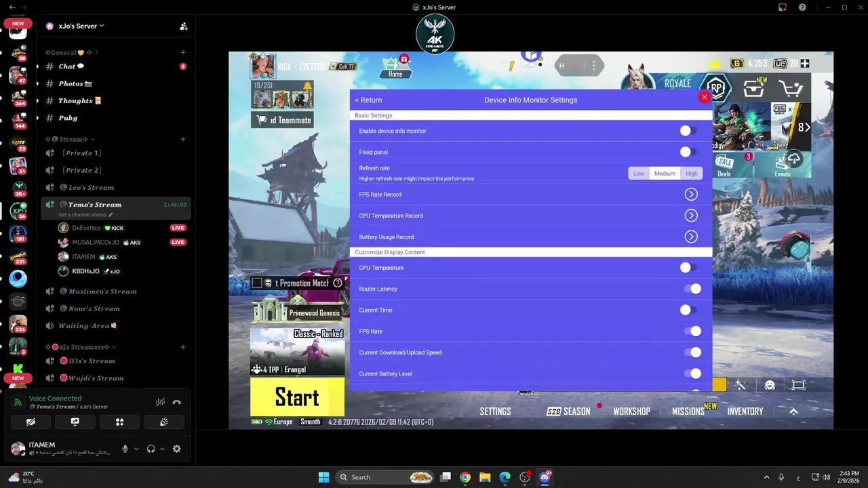Open the Discord inbox icon in title bar
This screenshot has width=868, height=488.
pyautogui.click(x=782, y=7)
